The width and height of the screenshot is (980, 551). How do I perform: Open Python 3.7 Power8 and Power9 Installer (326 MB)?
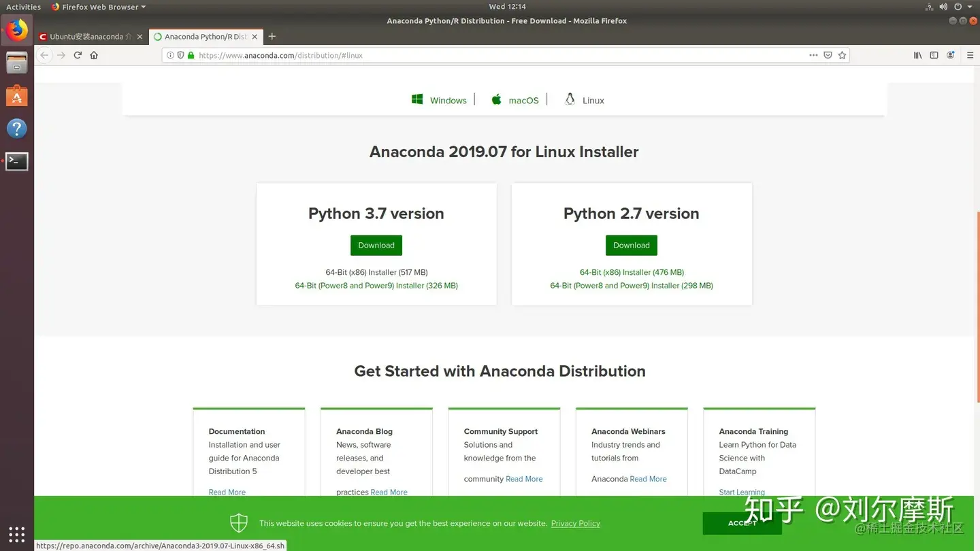click(376, 286)
